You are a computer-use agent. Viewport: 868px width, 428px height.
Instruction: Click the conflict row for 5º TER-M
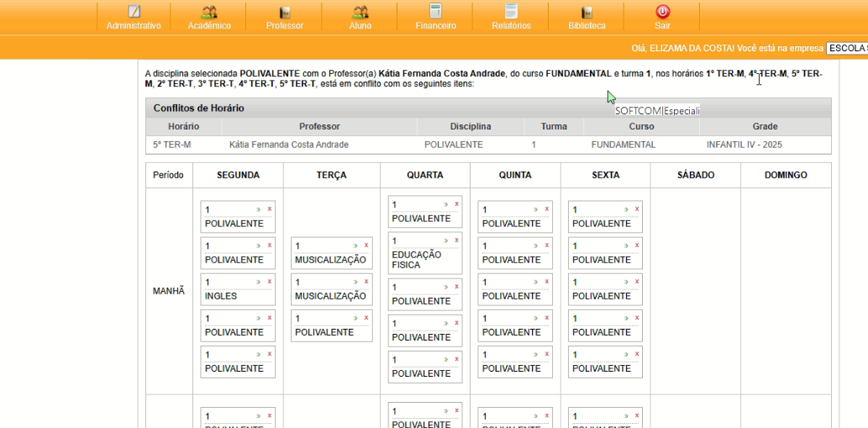click(x=487, y=145)
